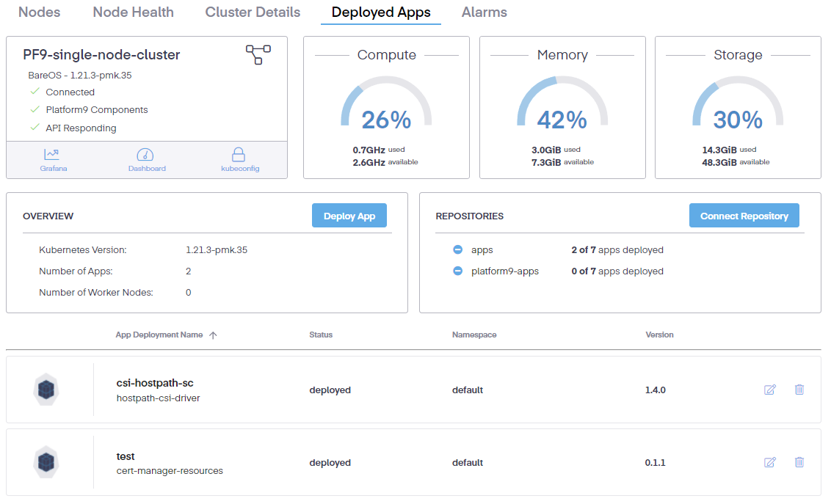Open the Cluster Details tab

tap(253, 12)
